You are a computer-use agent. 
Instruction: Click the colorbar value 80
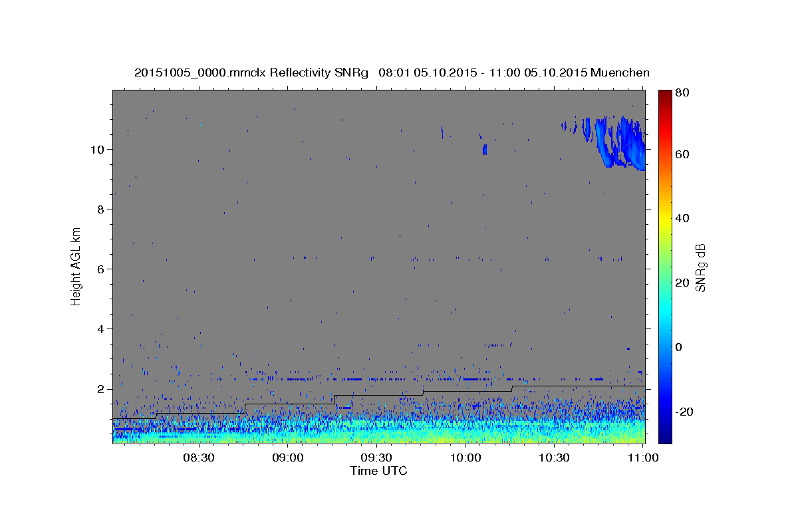click(682, 93)
